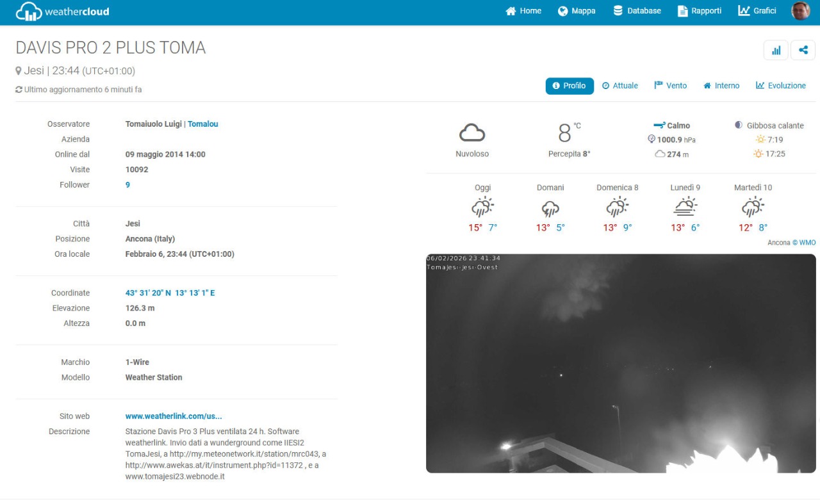Open the weatherlink website link
The image size is (820, 504).
tap(174, 416)
